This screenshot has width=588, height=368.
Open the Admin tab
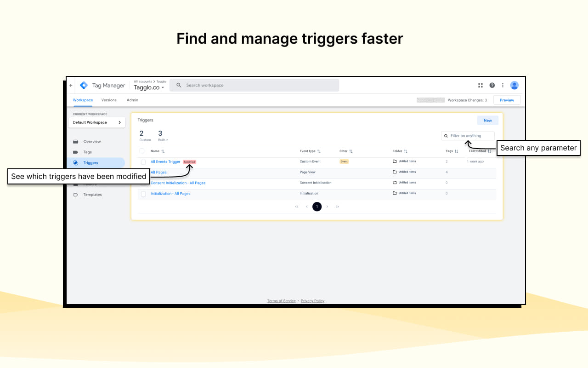pos(132,100)
